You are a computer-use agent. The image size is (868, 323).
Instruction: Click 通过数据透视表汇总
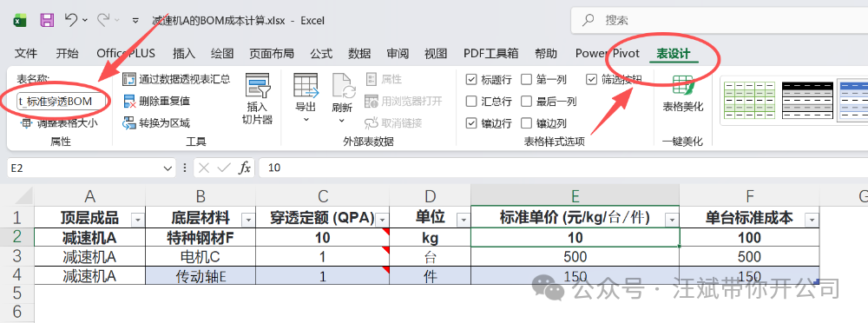[176, 79]
